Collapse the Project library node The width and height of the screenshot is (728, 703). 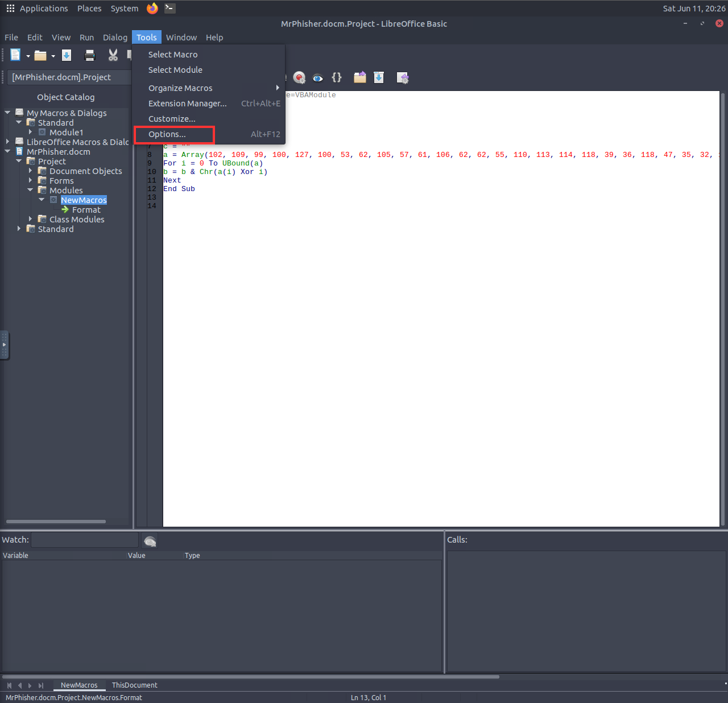click(19, 161)
